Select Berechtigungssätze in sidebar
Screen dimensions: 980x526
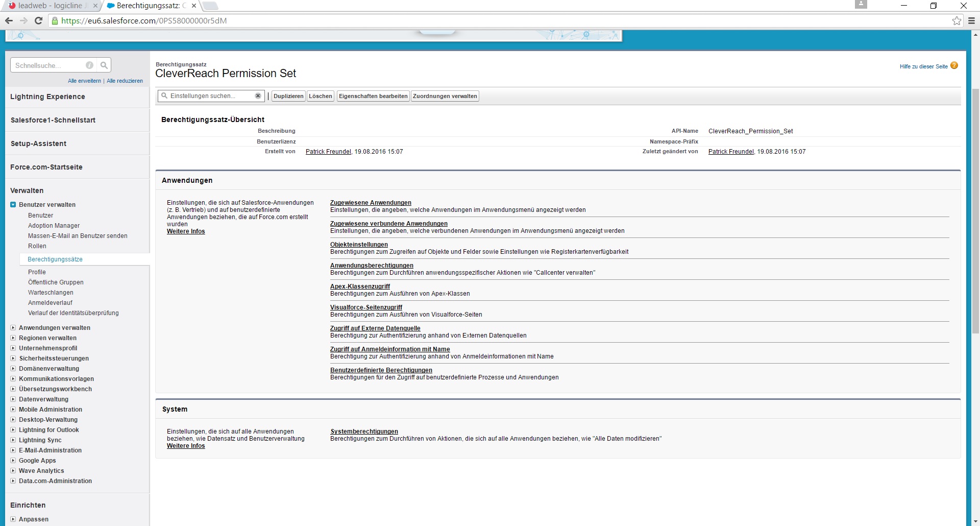pyautogui.click(x=55, y=259)
